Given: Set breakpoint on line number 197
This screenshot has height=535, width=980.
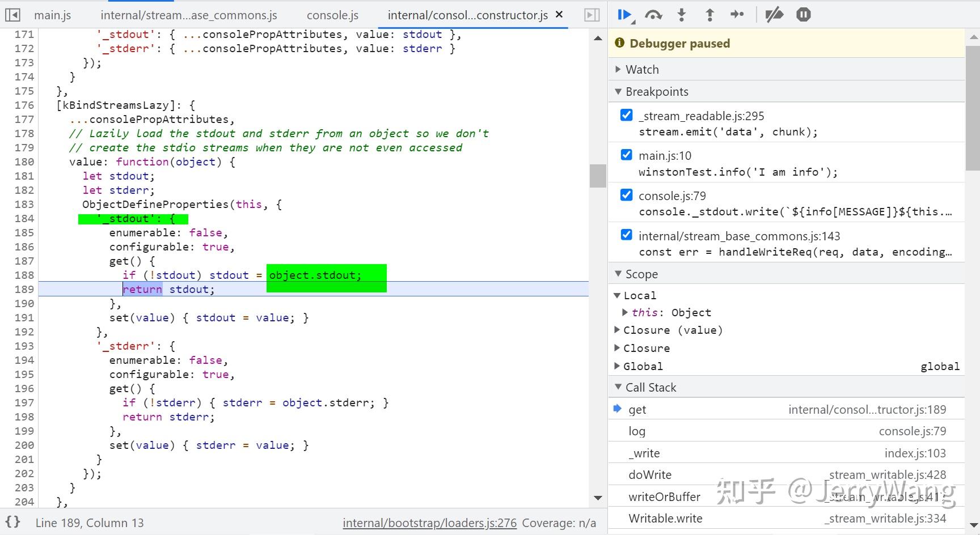Looking at the screenshot, I should click(24, 402).
